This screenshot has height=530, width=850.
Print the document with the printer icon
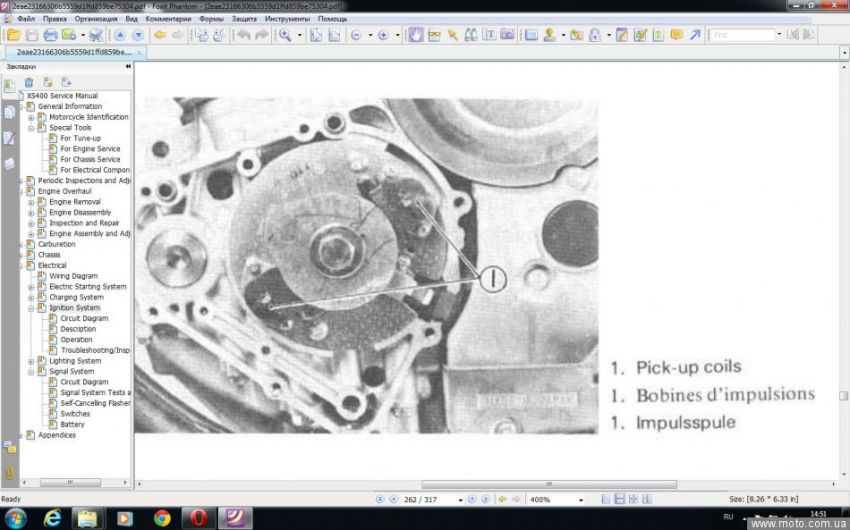click(x=50, y=35)
